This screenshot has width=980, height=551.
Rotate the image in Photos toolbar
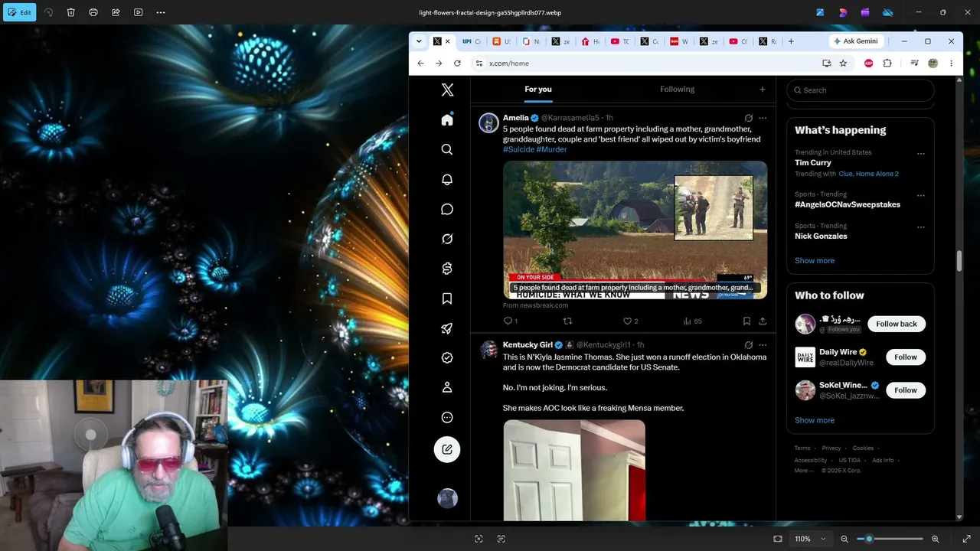[x=48, y=12]
